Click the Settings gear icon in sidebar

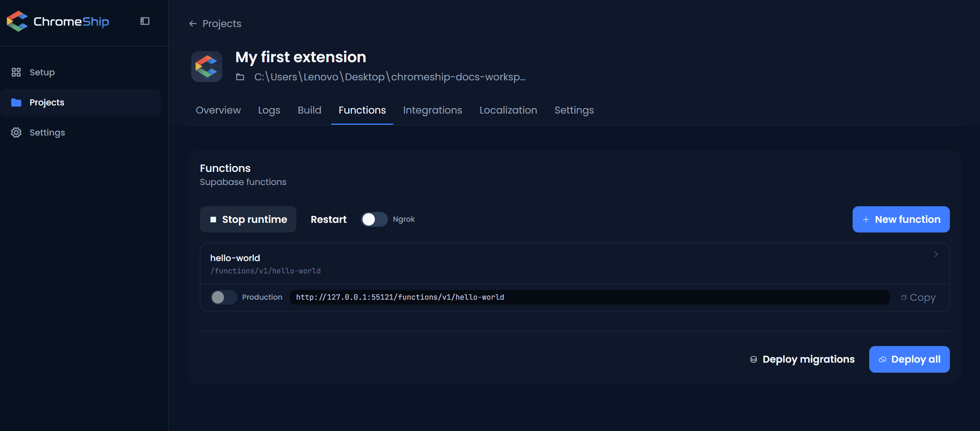[x=16, y=132]
